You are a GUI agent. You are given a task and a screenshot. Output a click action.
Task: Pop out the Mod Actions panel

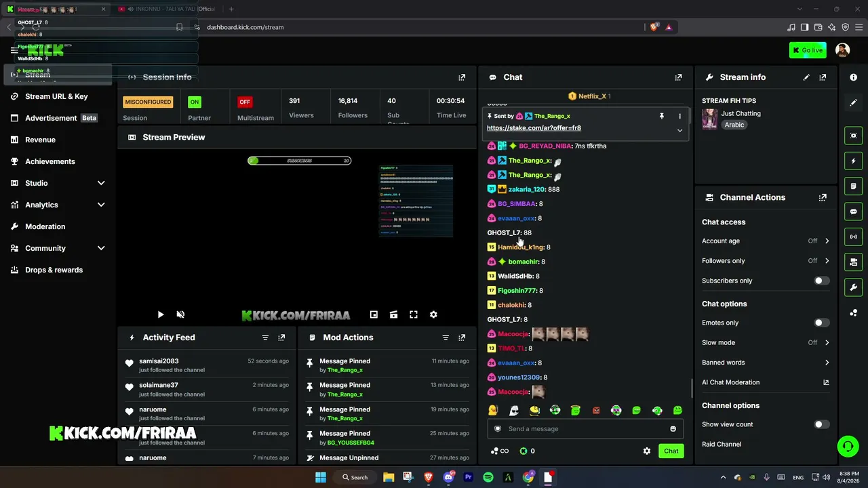(x=462, y=338)
